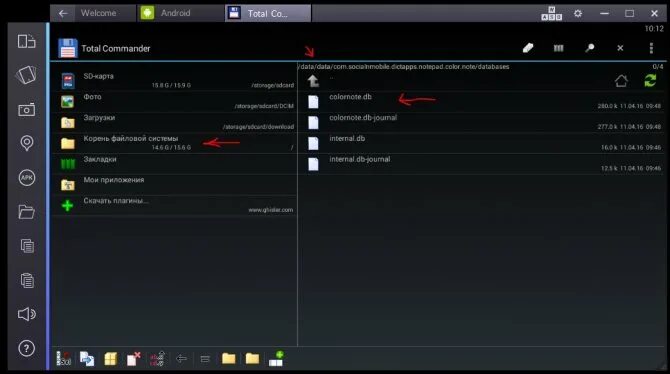The height and width of the screenshot is (374, 670).
Task: Switch to the Welcome tab
Action: 99,13
